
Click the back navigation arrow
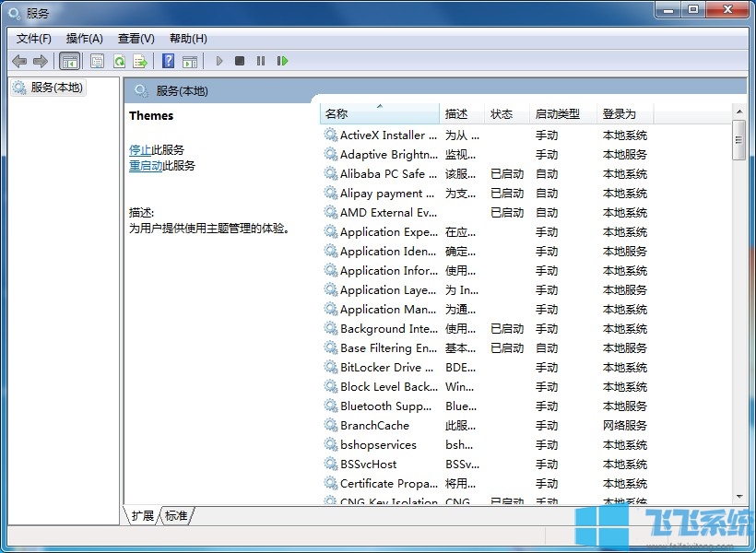coord(19,60)
